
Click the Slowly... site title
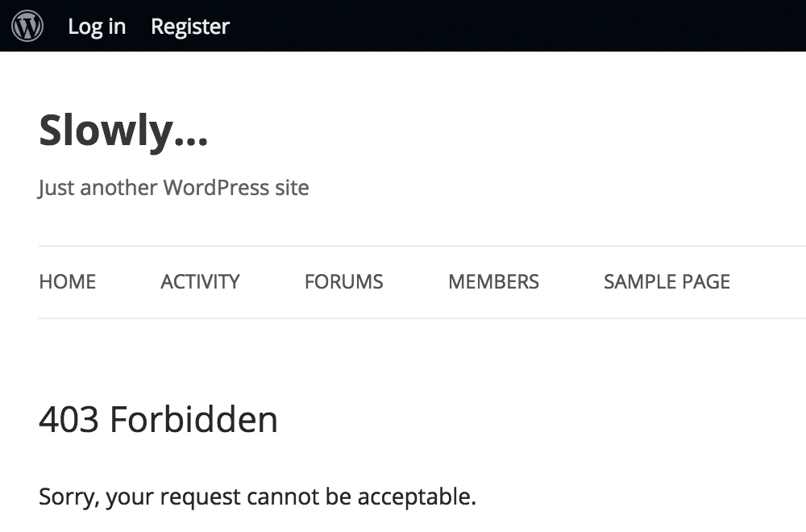pyautogui.click(x=123, y=131)
